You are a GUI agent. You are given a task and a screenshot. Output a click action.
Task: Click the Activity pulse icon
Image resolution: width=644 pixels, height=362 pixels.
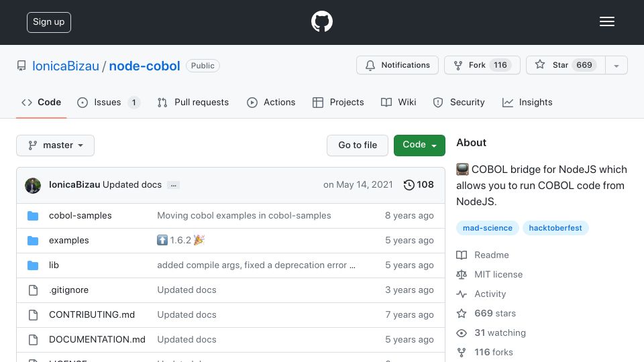pos(462,294)
